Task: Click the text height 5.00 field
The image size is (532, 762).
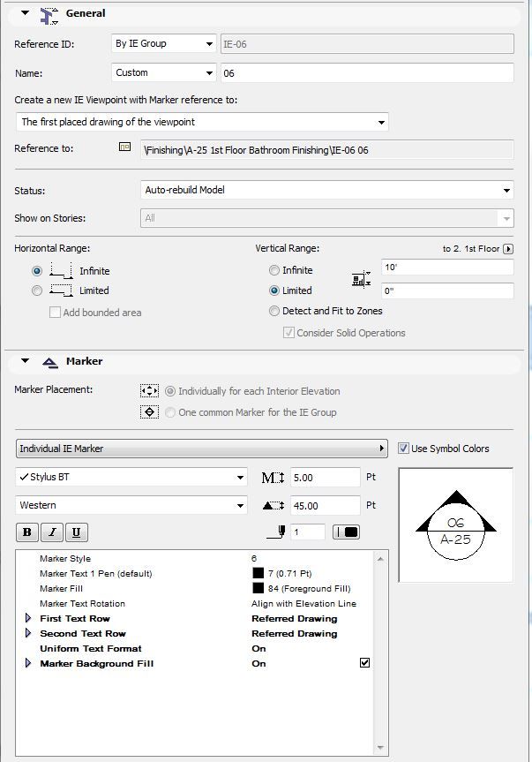Action: coord(326,478)
